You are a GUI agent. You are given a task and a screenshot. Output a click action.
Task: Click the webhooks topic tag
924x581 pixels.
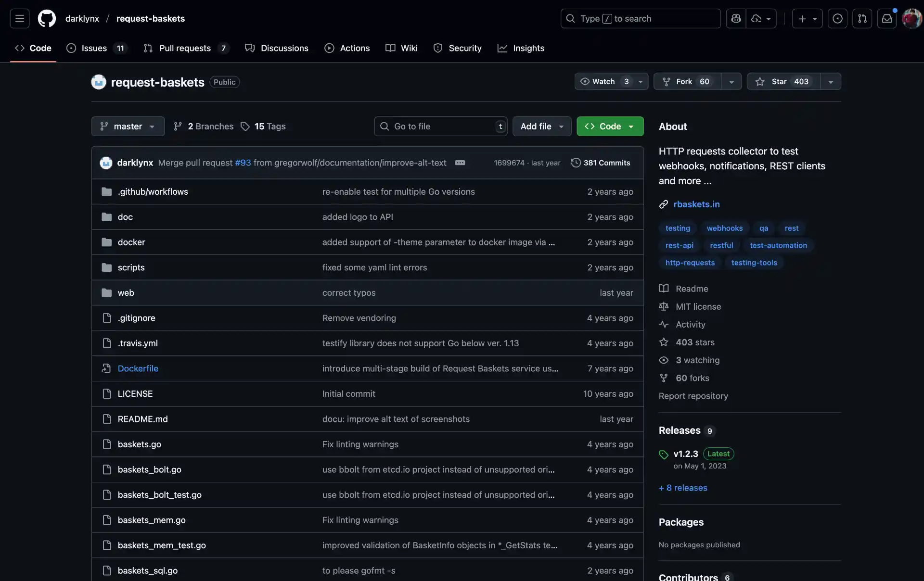tap(724, 228)
